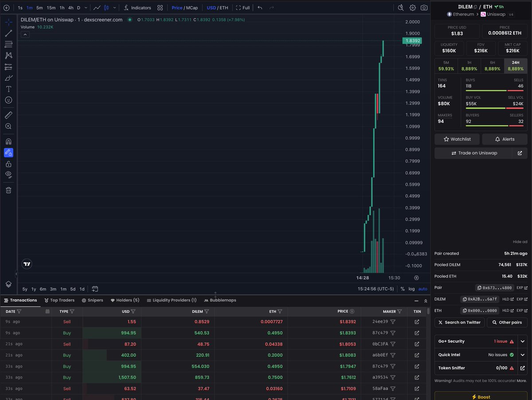Open the Bubblemaps tab
This screenshot has width=532, height=400.
pyautogui.click(x=220, y=300)
